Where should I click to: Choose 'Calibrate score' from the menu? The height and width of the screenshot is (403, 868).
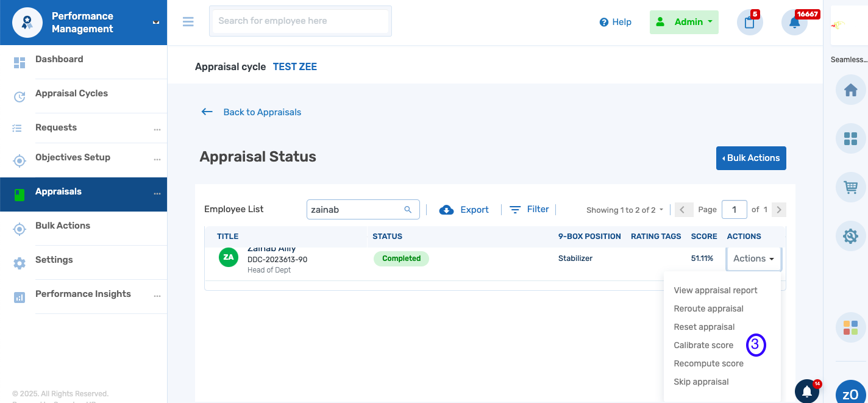click(704, 345)
